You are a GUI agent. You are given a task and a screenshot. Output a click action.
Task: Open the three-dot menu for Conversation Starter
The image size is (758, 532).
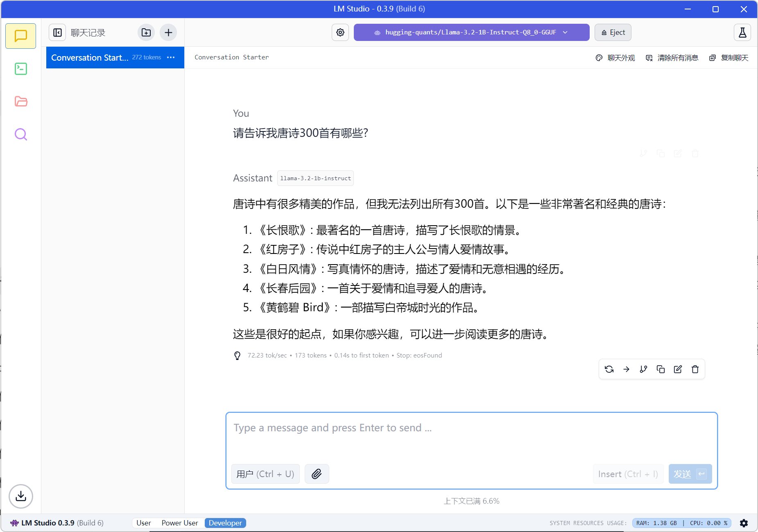click(x=171, y=57)
